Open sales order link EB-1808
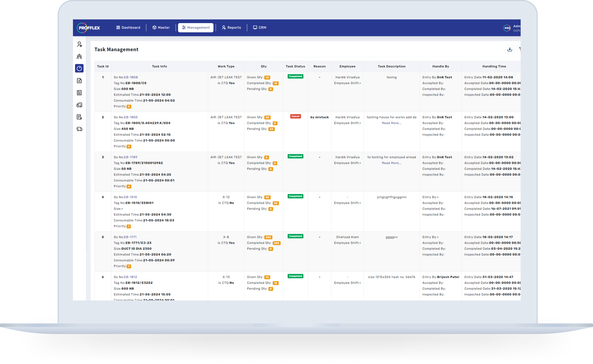This screenshot has width=593, height=364. pos(131,77)
